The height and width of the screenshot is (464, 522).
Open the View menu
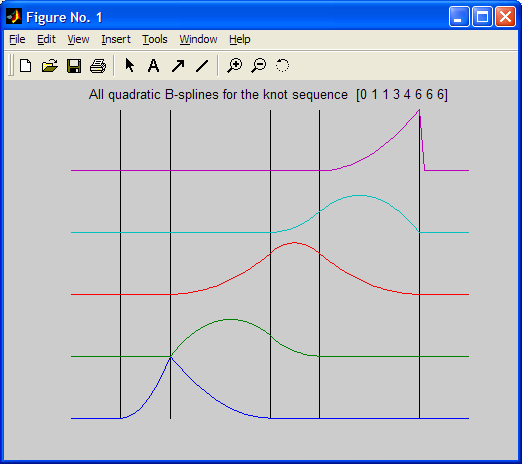tap(78, 39)
